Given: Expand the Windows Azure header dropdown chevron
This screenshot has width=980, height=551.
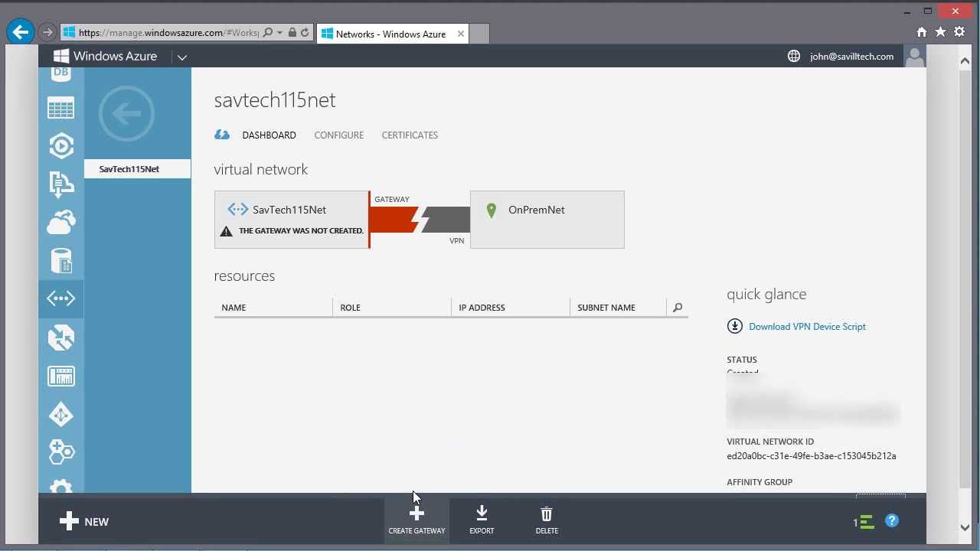Looking at the screenshot, I should (182, 57).
